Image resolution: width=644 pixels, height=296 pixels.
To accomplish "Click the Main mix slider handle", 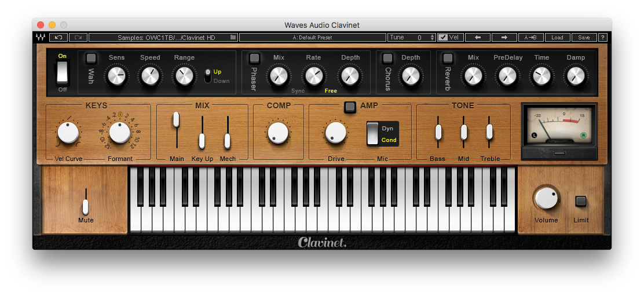I will tap(176, 119).
